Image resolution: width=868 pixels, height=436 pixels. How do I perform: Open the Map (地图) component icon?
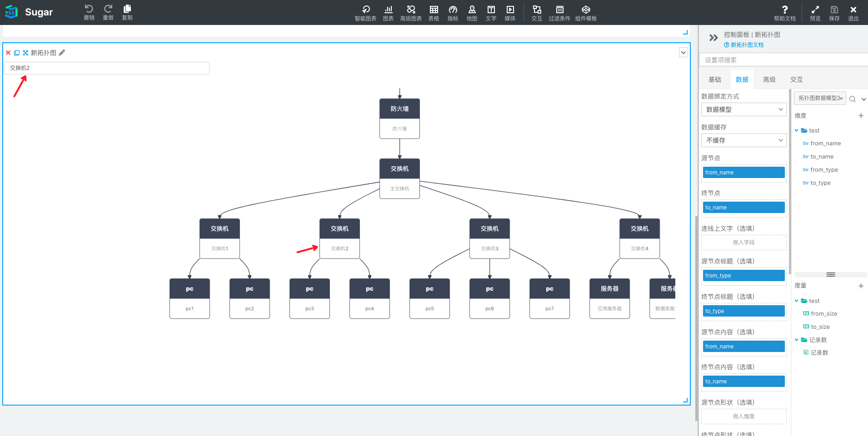click(472, 13)
